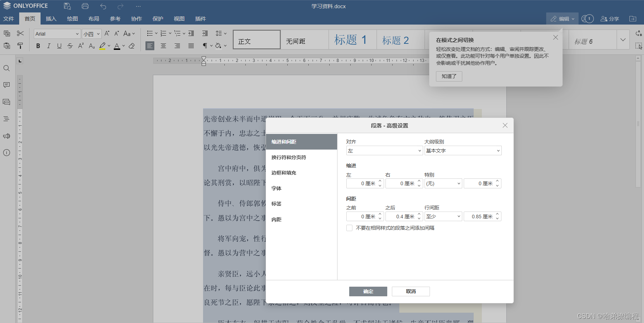Viewport: 644px width, 323px height.
Task: Click the save document icon
Action: 67,6
